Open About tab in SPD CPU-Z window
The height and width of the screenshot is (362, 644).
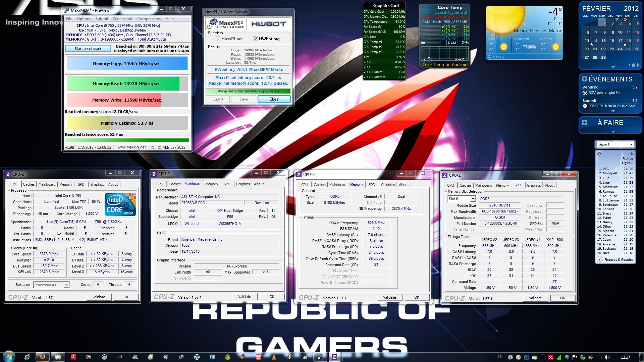tap(550, 185)
